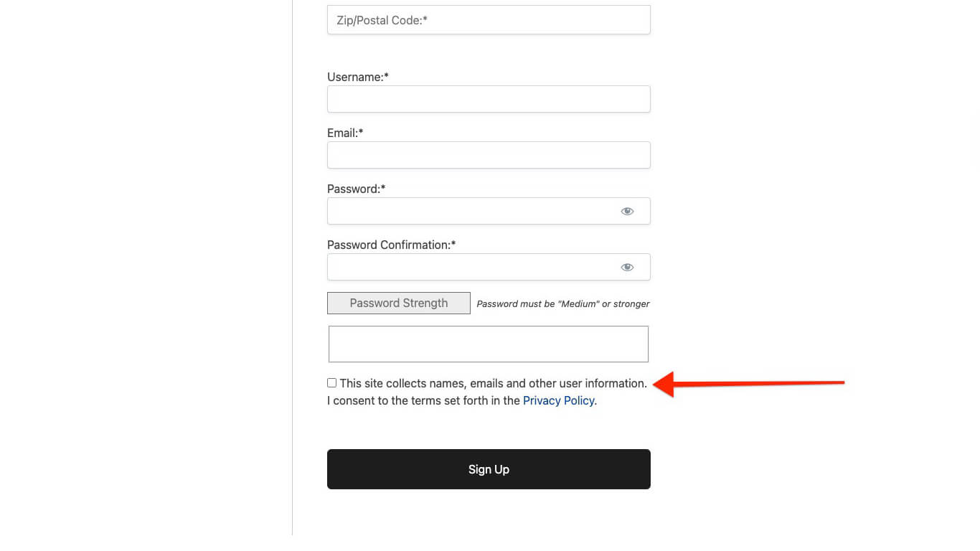Click the Email label above its field
Screen dimensions: 980x551
pyautogui.click(x=344, y=133)
